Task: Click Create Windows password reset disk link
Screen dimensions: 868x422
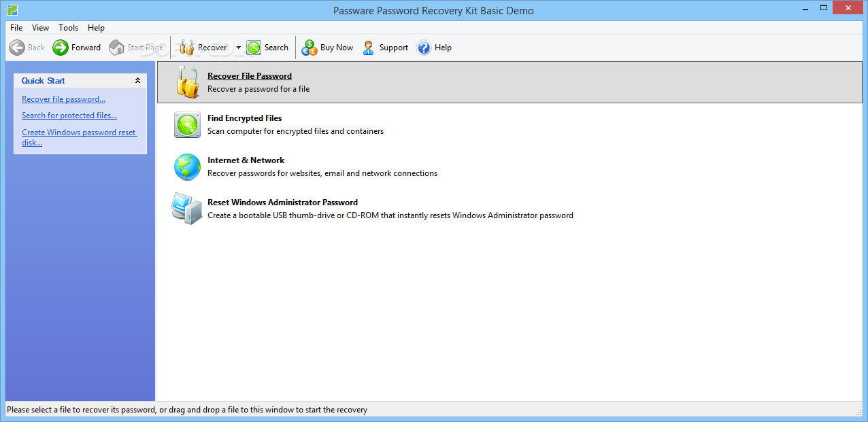Action: coord(79,137)
